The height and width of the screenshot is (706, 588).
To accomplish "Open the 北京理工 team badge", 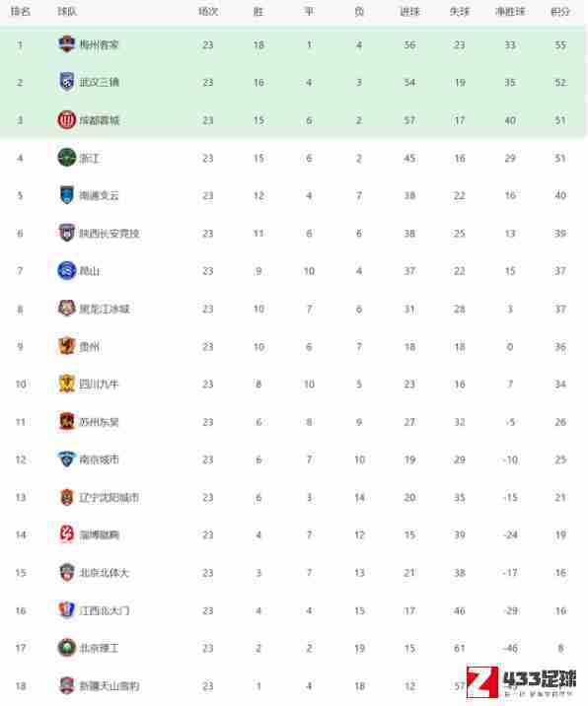I will [67, 648].
